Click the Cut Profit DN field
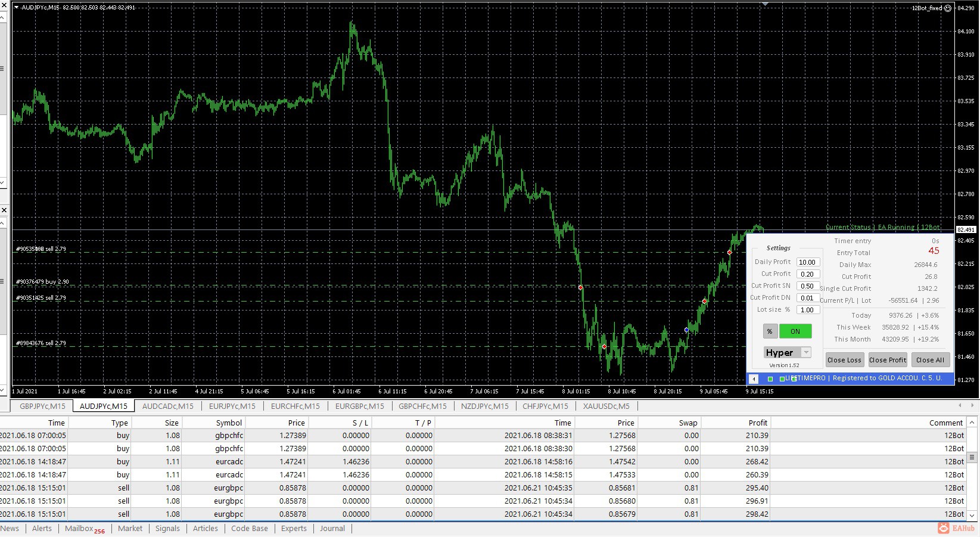980x537 pixels. [x=808, y=298]
